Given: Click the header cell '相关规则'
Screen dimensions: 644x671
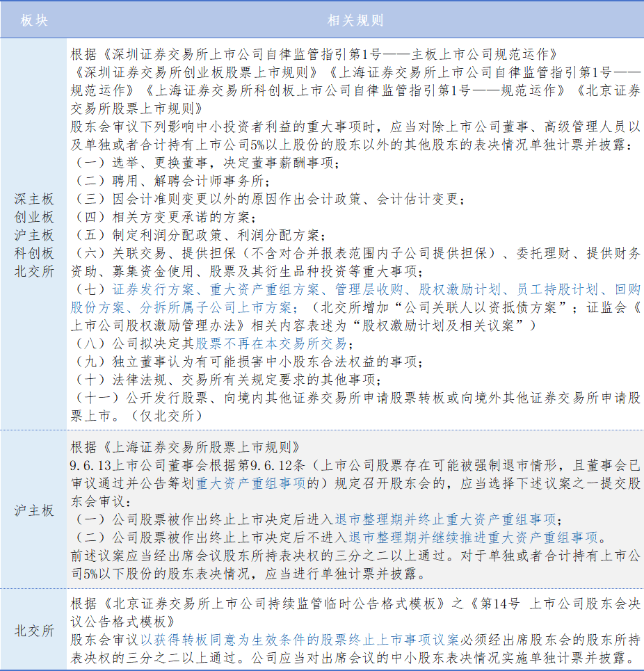Looking at the screenshot, I should click(x=355, y=20).
